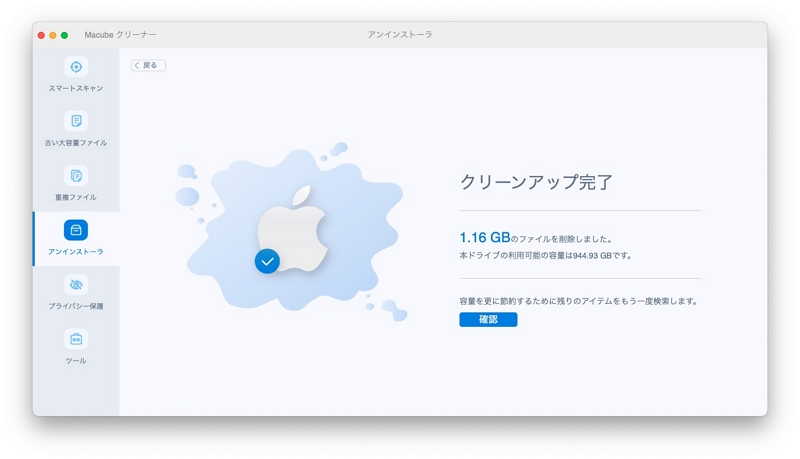Click the green maximize window button
This screenshot has height=459, width=800.
[64, 35]
